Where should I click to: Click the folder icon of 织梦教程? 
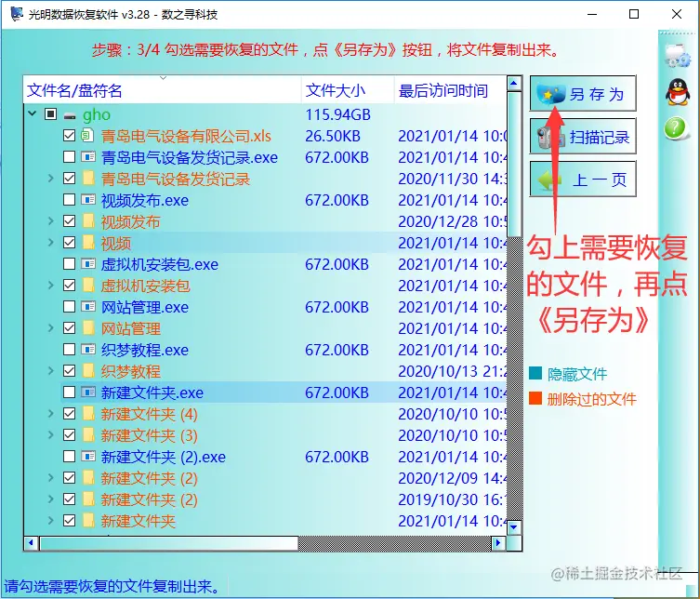click(x=88, y=371)
